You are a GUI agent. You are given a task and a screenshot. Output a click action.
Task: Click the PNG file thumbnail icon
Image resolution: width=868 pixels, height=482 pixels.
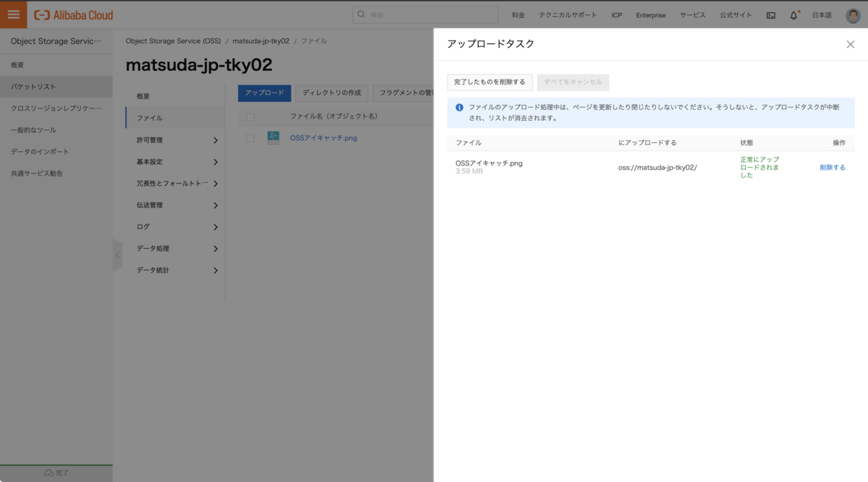click(x=273, y=137)
